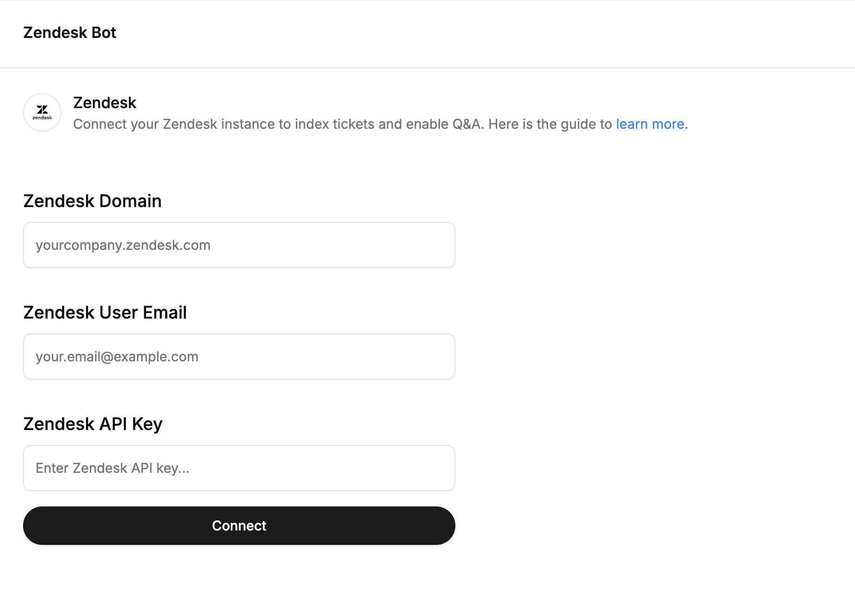Click the Zendesk heading beside the logo
The height and width of the screenshot is (616, 855).
click(105, 103)
